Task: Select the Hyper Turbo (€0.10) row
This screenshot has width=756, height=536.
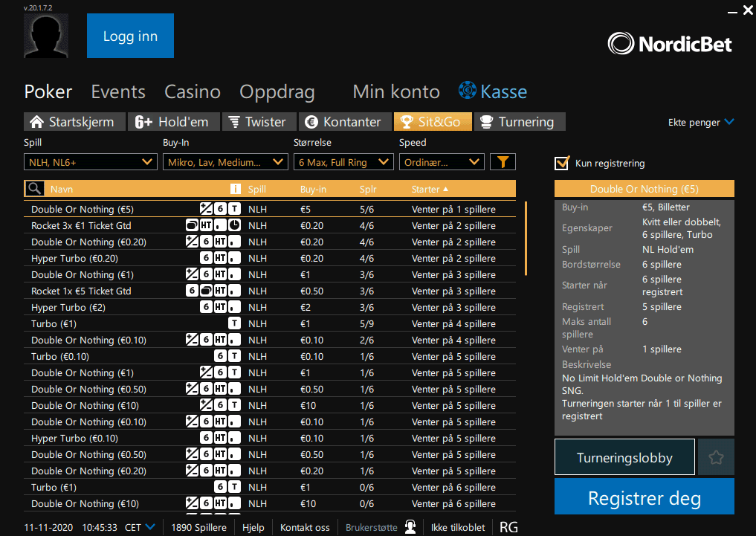Action: pyautogui.click(x=270, y=438)
